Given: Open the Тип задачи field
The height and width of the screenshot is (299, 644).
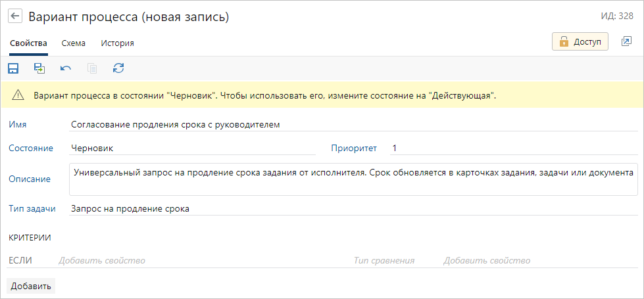Looking at the screenshot, I should point(354,209).
